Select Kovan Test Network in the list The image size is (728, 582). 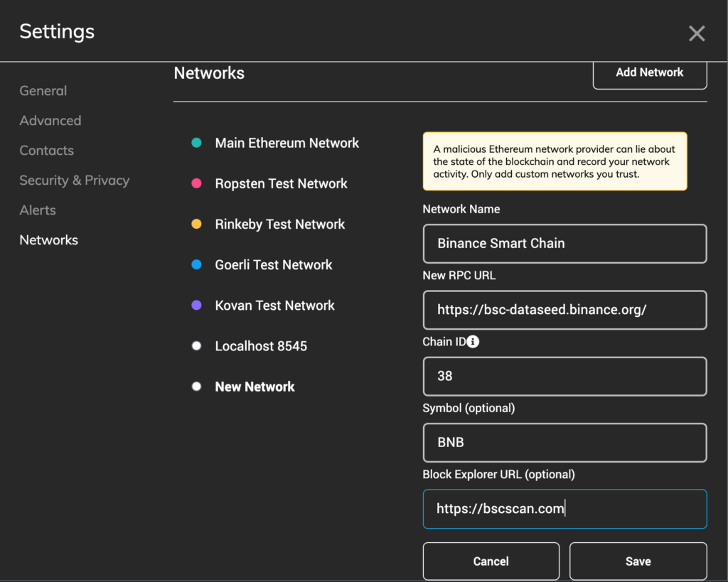pyautogui.click(x=275, y=306)
